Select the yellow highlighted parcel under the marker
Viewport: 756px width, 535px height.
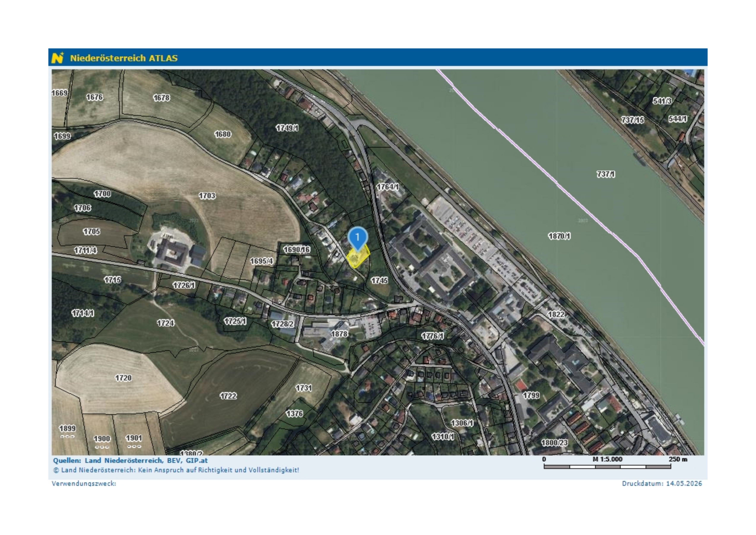(x=358, y=258)
